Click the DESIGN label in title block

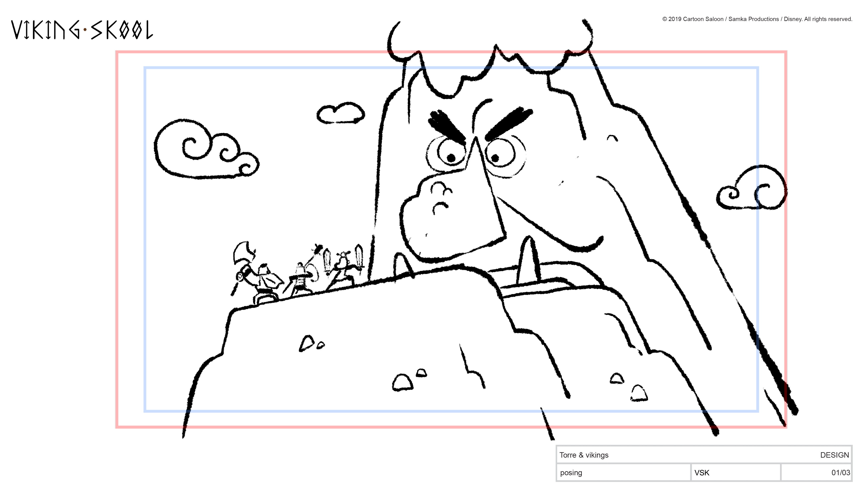834,455
